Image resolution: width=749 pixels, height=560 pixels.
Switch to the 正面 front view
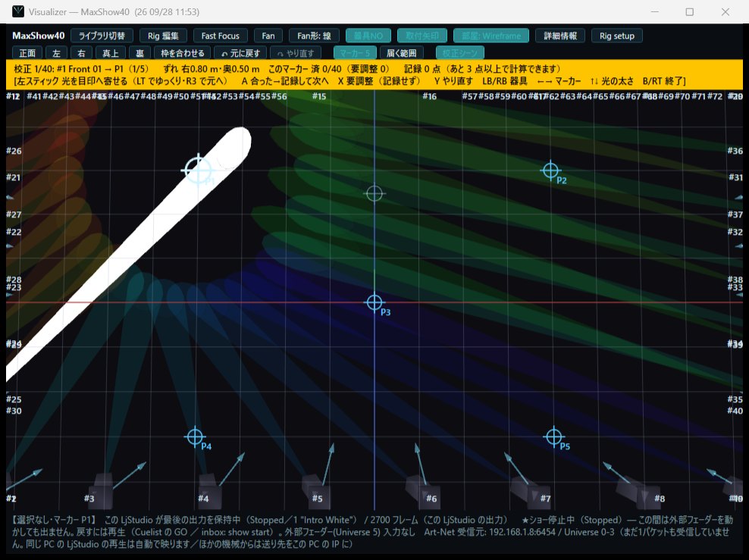coord(27,52)
